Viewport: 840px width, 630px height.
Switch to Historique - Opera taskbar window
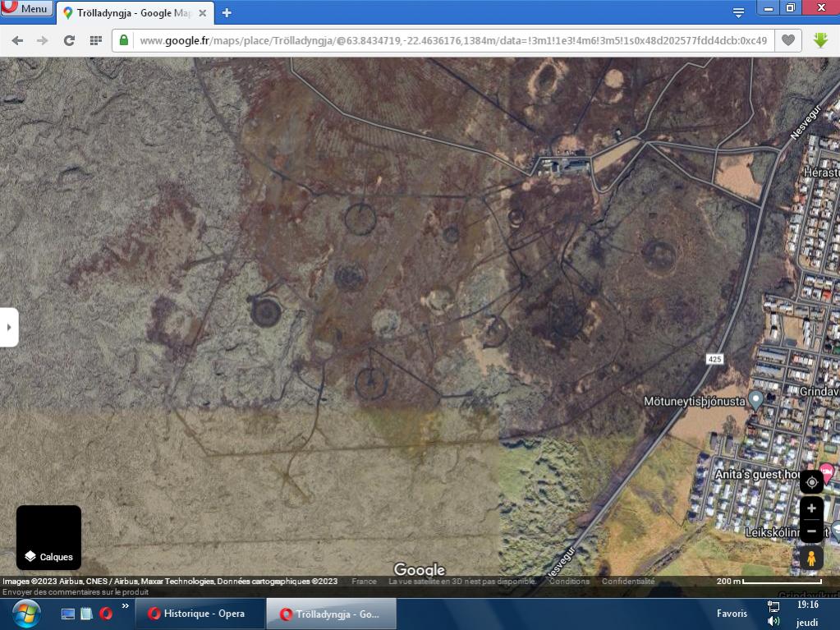(200, 614)
